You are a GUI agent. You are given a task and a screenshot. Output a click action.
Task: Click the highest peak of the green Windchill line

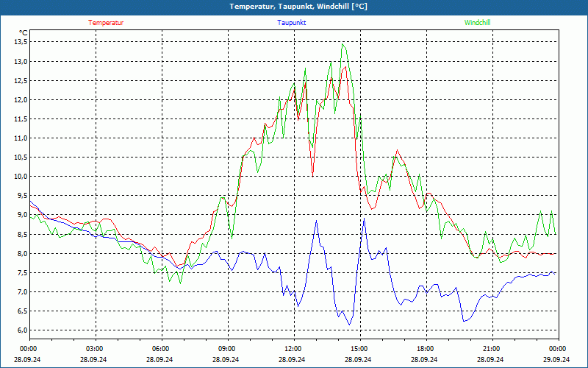pyautogui.click(x=343, y=44)
